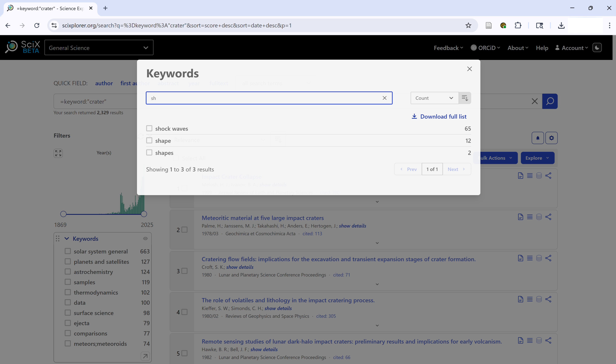Toggle sort direction next to Count
The image size is (616, 364).
pyautogui.click(x=465, y=98)
